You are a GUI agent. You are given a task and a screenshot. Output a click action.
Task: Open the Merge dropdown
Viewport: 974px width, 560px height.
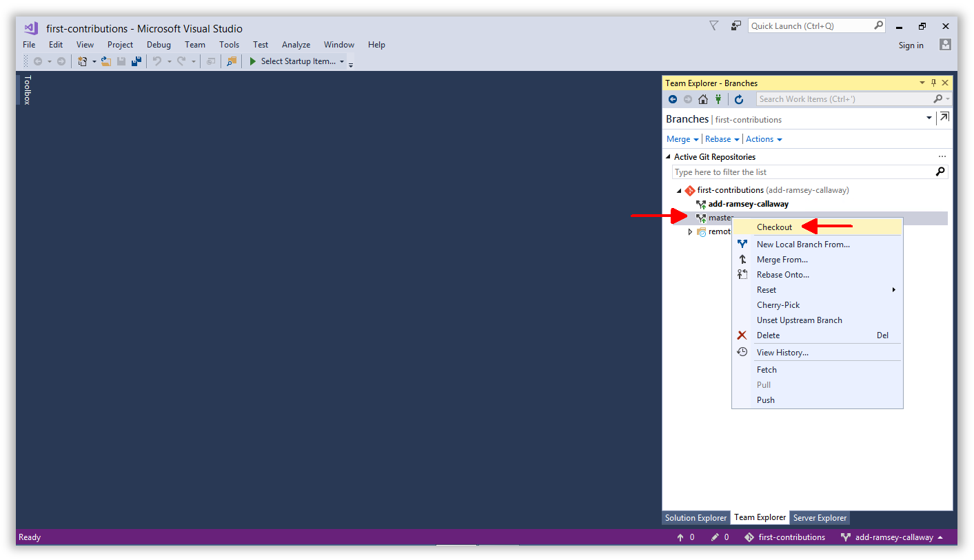point(682,139)
